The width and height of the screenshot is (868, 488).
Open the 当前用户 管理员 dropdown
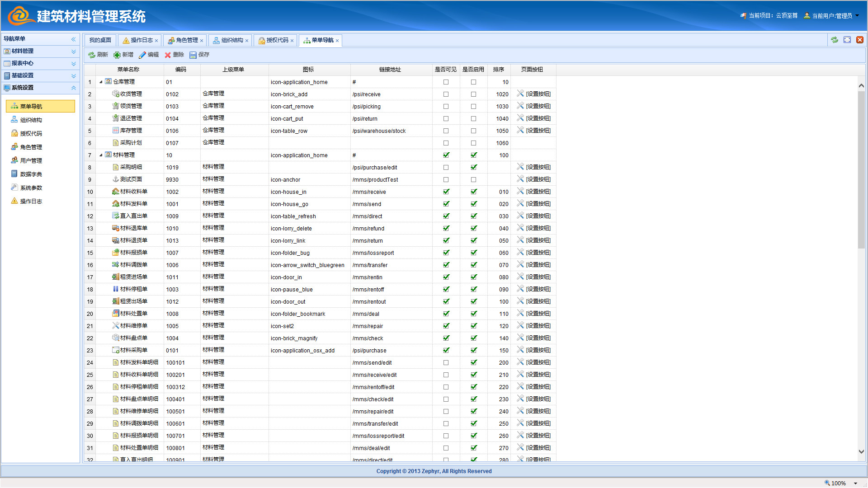pos(832,16)
